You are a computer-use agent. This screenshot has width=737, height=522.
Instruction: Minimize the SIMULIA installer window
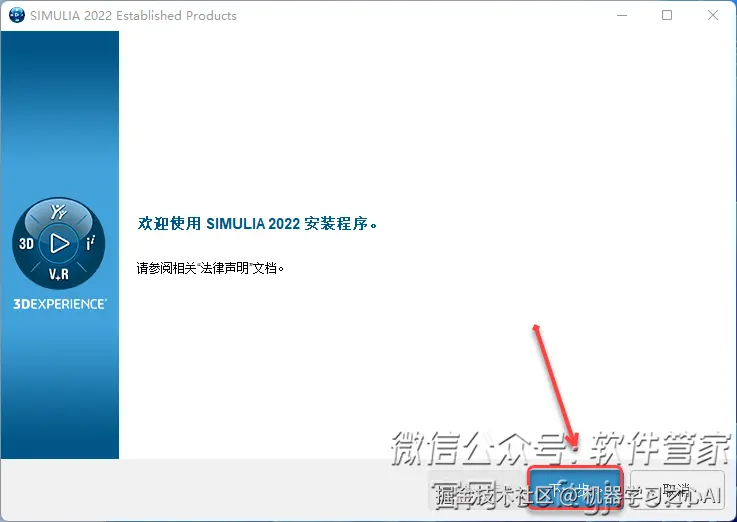[x=622, y=16]
